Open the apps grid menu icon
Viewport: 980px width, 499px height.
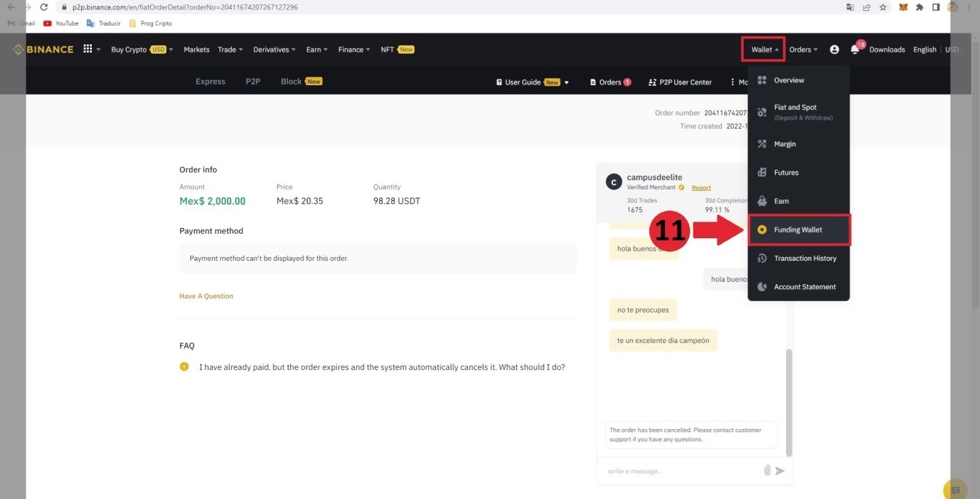coord(88,50)
